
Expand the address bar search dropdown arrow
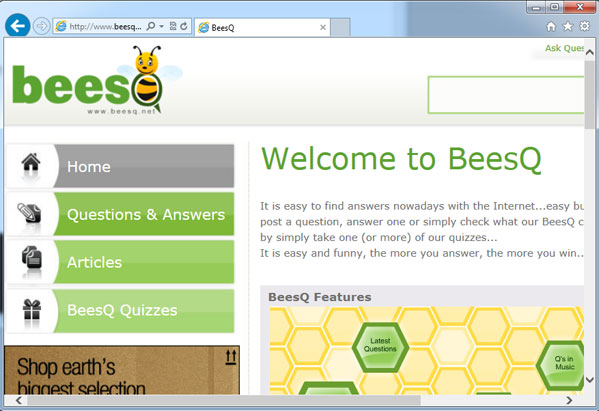(x=161, y=26)
